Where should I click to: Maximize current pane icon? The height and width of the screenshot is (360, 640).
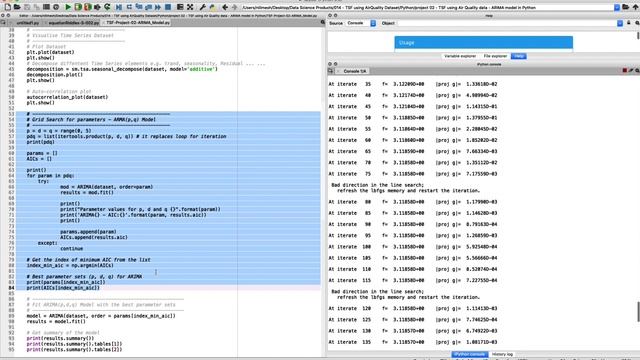coord(180,7)
